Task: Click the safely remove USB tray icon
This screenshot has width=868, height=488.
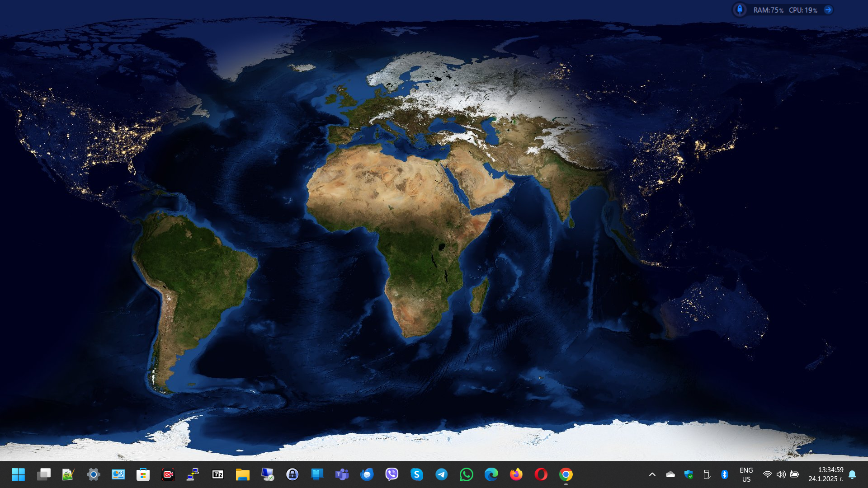Action: tap(707, 474)
